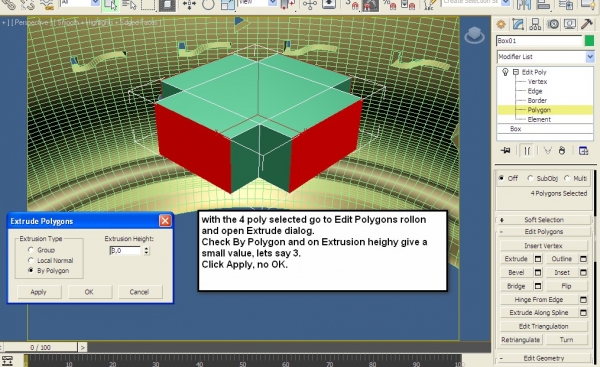
Task: Click the Bevel settings box icon
Action: [x=538, y=272]
